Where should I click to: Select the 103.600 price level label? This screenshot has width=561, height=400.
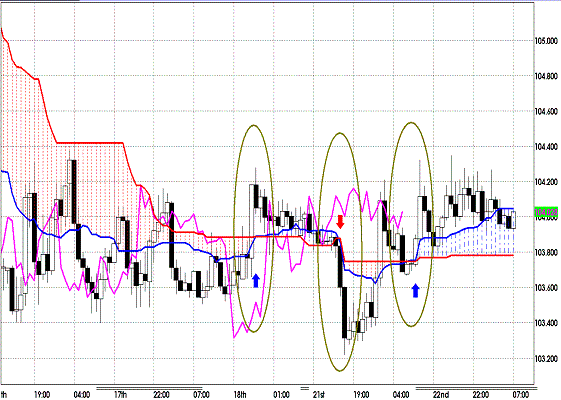(x=546, y=288)
